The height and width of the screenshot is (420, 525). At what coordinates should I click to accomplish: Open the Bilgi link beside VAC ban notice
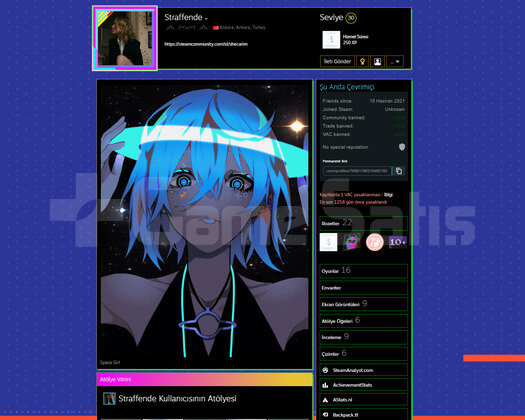point(388,195)
